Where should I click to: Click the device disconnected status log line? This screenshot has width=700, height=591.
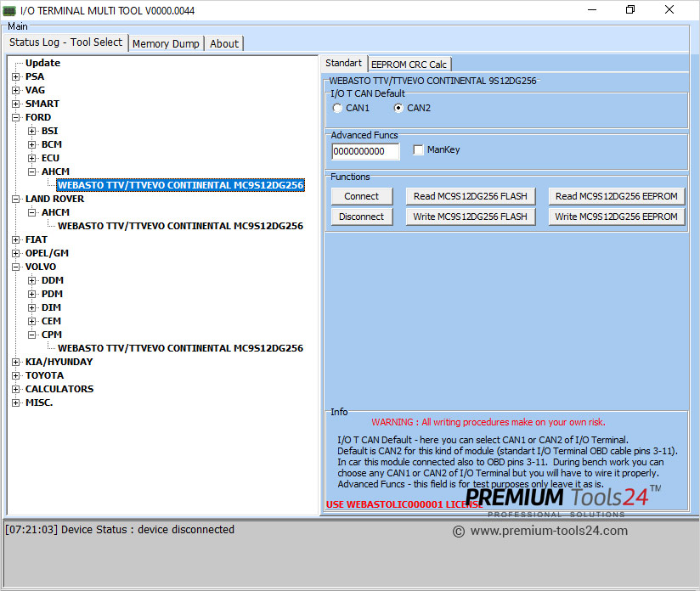[120, 529]
